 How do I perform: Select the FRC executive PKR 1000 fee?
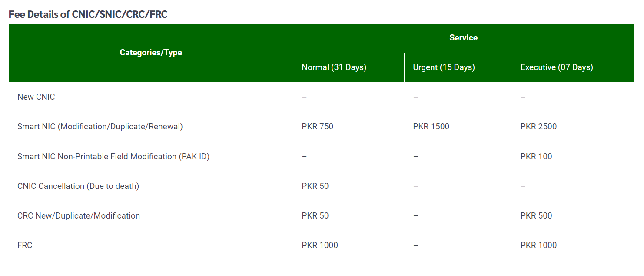(538, 246)
